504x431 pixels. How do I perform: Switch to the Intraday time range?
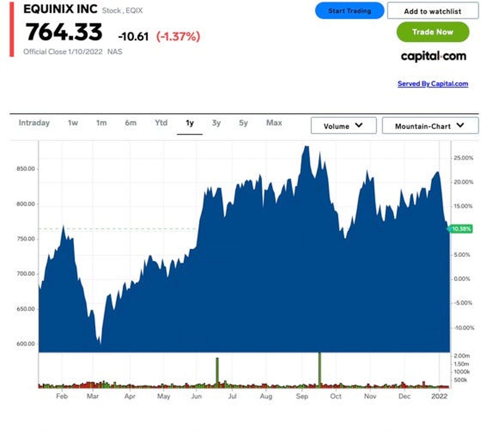34,123
